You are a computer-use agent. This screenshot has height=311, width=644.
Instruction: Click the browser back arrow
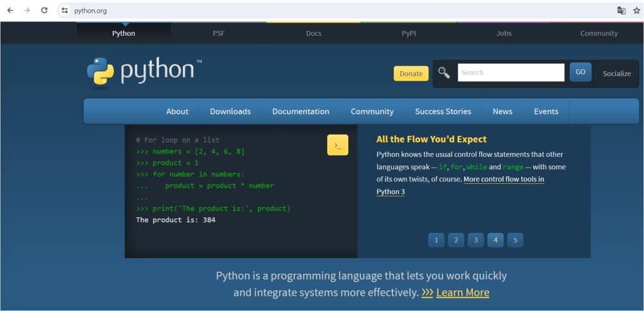tap(10, 10)
